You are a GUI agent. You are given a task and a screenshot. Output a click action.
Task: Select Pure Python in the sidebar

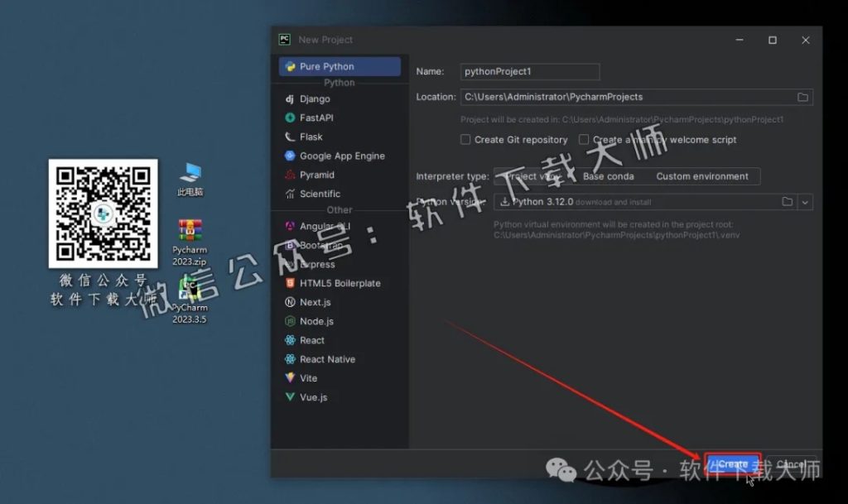pos(328,66)
